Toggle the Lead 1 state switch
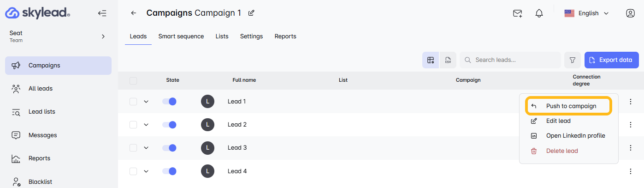 point(169,102)
